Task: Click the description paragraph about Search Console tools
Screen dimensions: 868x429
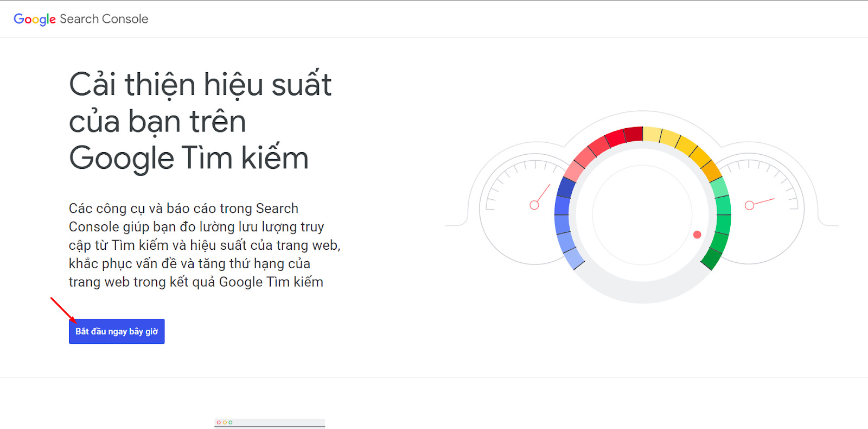Action: pos(204,245)
